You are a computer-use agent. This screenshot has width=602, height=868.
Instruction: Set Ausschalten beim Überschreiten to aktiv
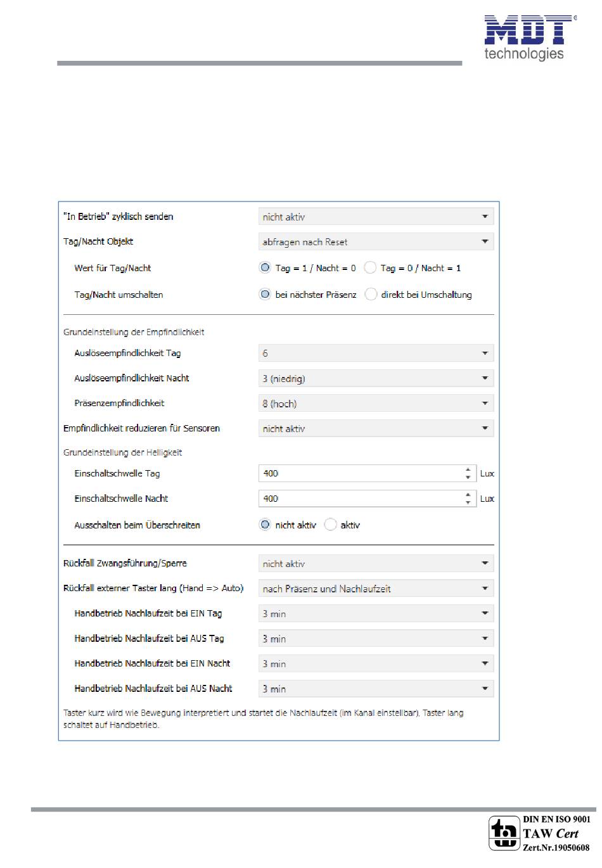pyautogui.click(x=331, y=525)
